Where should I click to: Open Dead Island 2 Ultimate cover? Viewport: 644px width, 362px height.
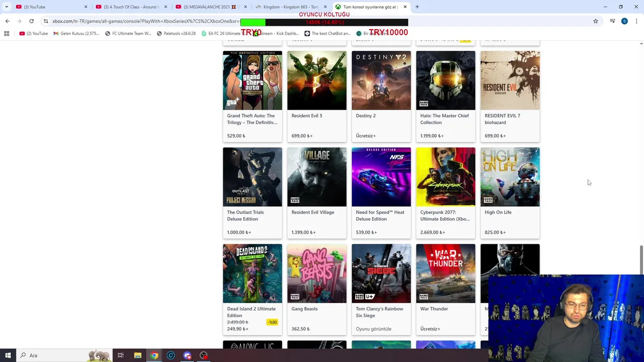pos(253,274)
